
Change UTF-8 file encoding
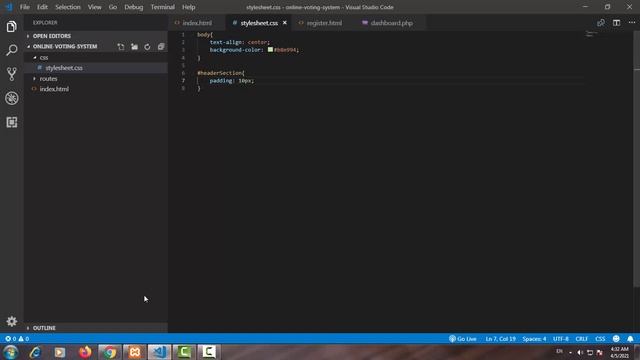pyautogui.click(x=561, y=339)
